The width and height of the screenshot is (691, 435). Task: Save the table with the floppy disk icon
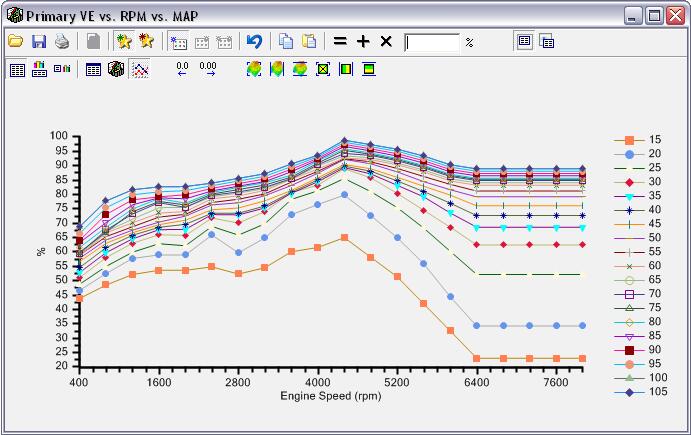[x=39, y=42]
